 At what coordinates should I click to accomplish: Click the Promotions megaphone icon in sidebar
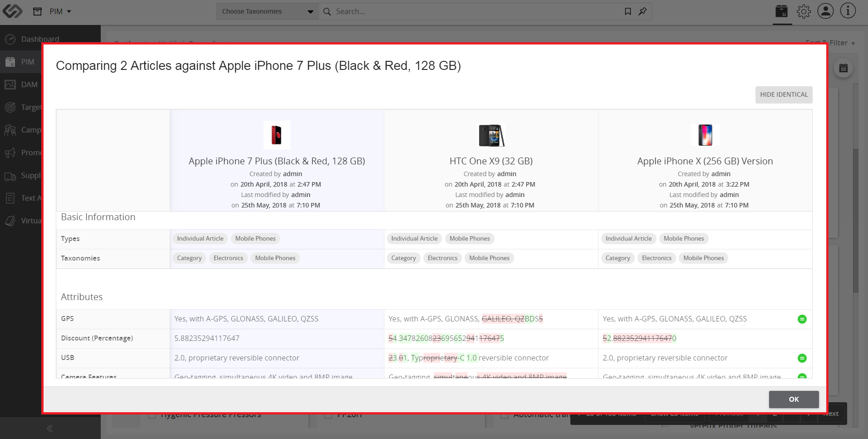[x=10, y=153]
